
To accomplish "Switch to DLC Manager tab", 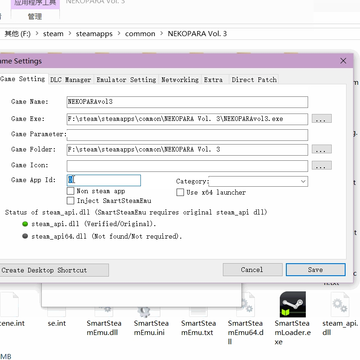I will 71,80.
